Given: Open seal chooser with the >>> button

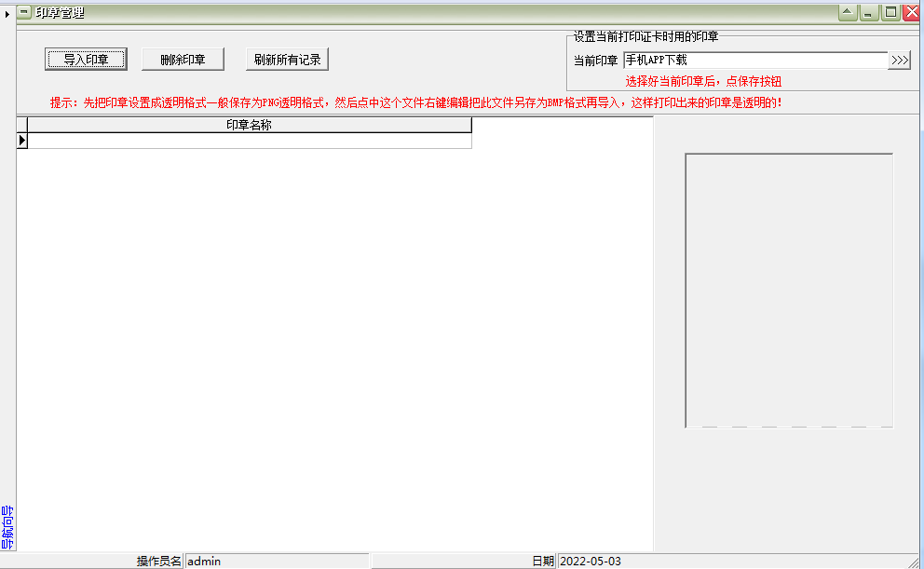Looking at the screenshot, I should pos(899,61).
